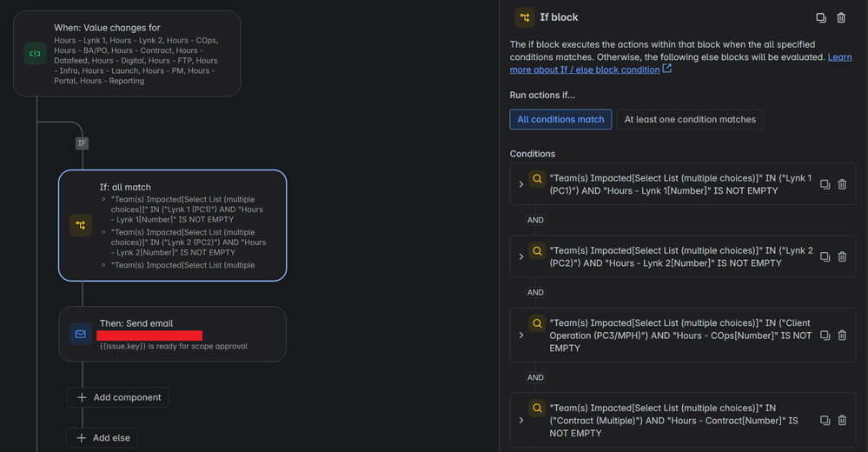This screenshot has height=452, width=868.
Task: Select the When: Value changes for trigger node
Action: (127, 54)
